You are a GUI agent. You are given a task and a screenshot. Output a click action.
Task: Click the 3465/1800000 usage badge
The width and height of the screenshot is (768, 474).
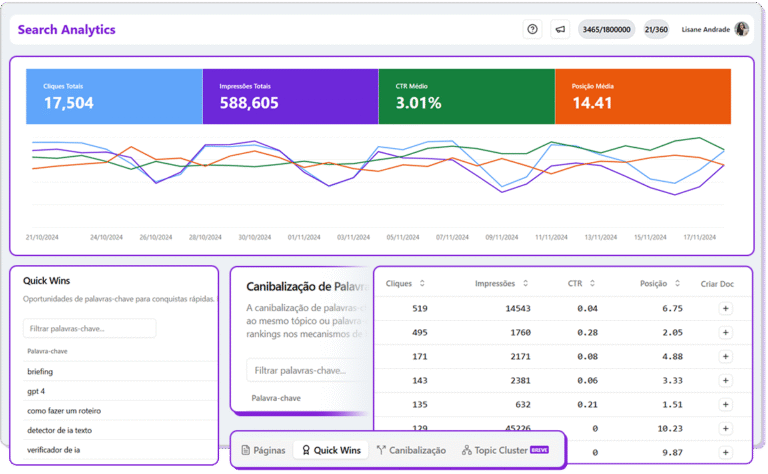click(607, 29)
